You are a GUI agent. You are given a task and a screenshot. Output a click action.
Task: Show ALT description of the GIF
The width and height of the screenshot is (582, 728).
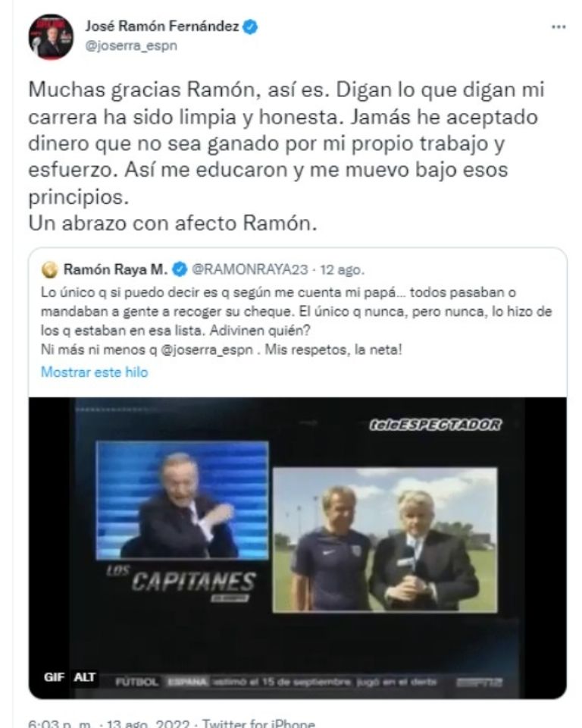84,677
